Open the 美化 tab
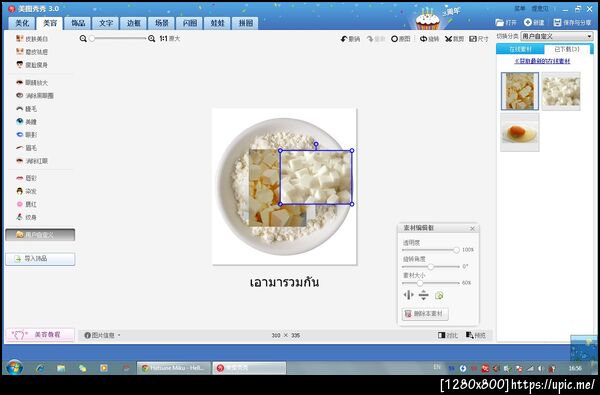Image resolution: width=600 pixels, height=395 pixels. (22, 23)
